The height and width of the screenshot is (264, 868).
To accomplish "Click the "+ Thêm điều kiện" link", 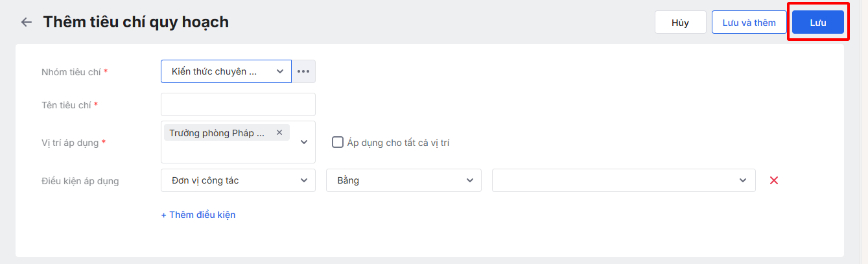I will [198, 215].
